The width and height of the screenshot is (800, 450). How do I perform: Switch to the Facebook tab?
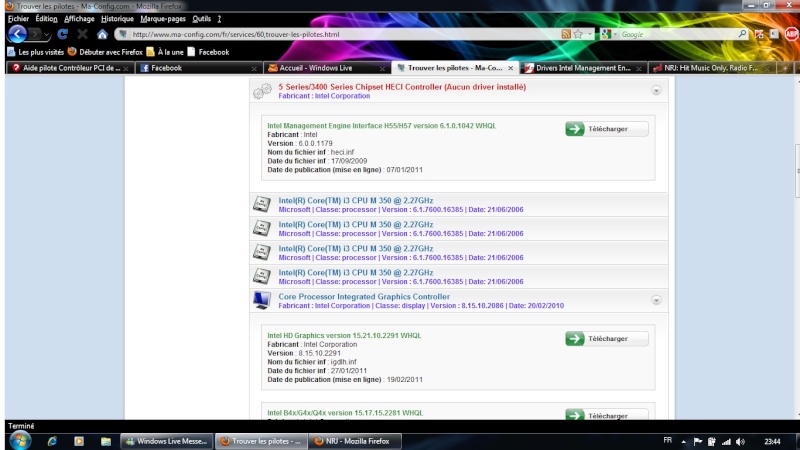pos(198,68)
